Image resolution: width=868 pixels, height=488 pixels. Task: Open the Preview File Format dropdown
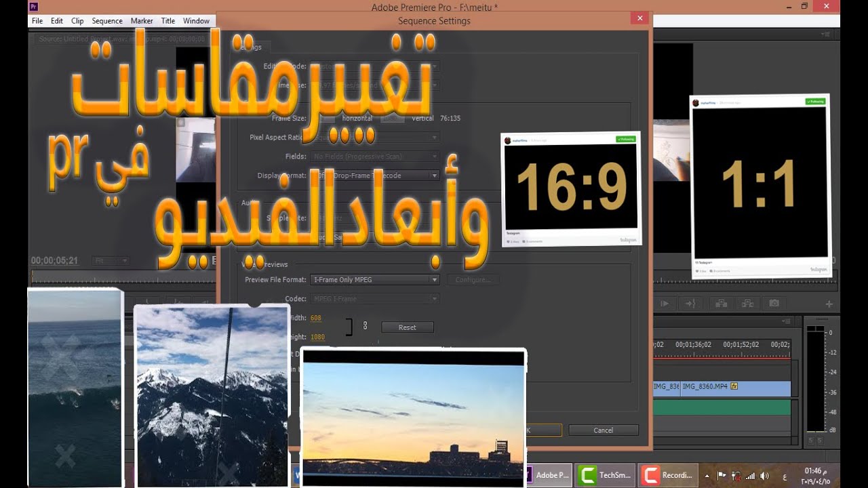(375, 279)
